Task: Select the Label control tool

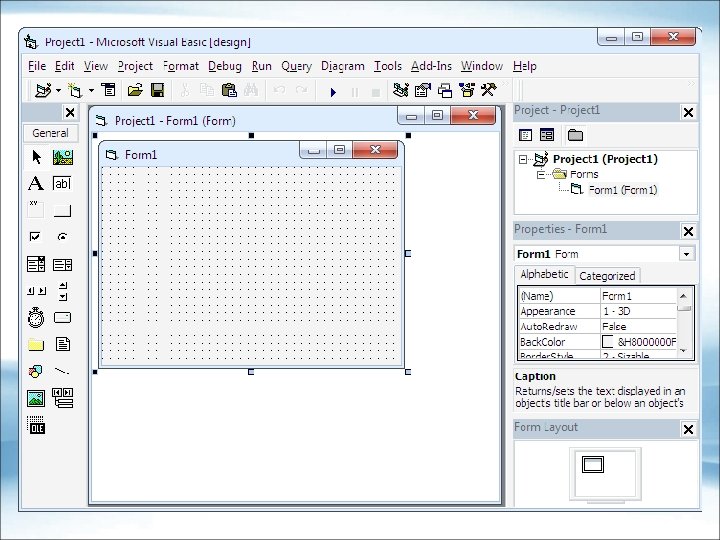Action: (x=36, y=184)
